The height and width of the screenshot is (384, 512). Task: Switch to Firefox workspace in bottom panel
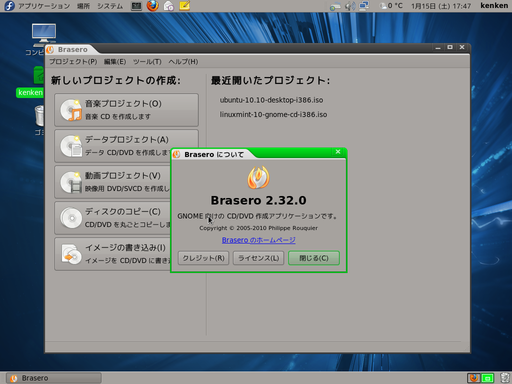click(x=473, y=378)
